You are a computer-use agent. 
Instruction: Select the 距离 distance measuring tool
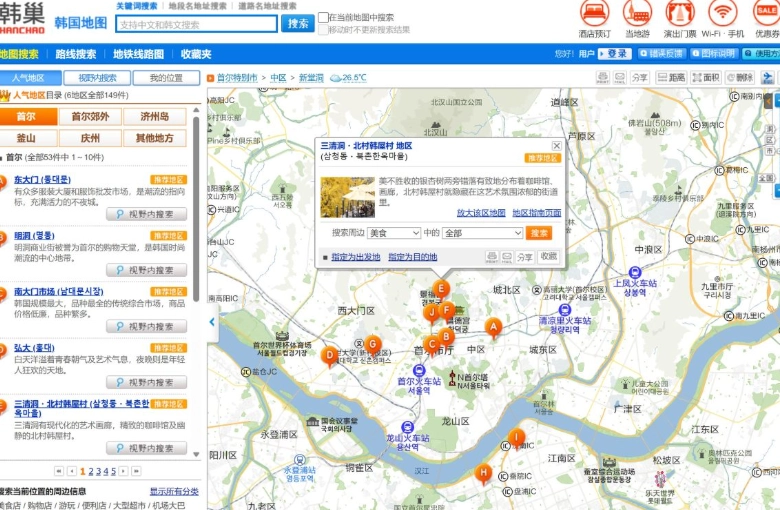[x=671, y=78]
